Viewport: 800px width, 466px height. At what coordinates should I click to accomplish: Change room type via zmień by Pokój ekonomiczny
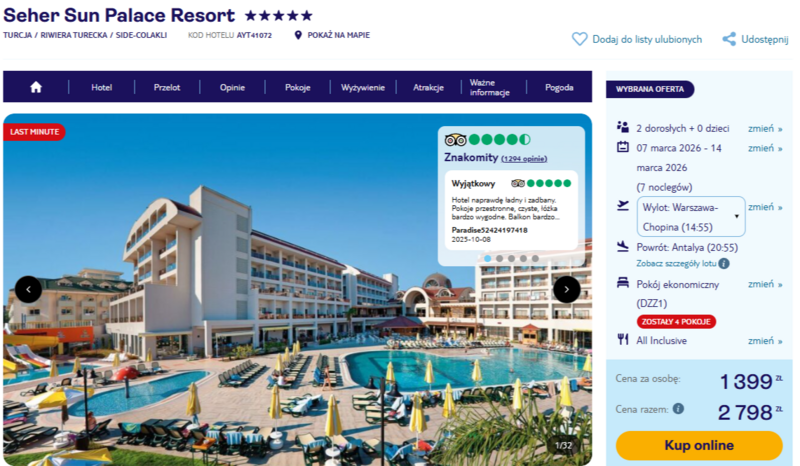(765, 284)
